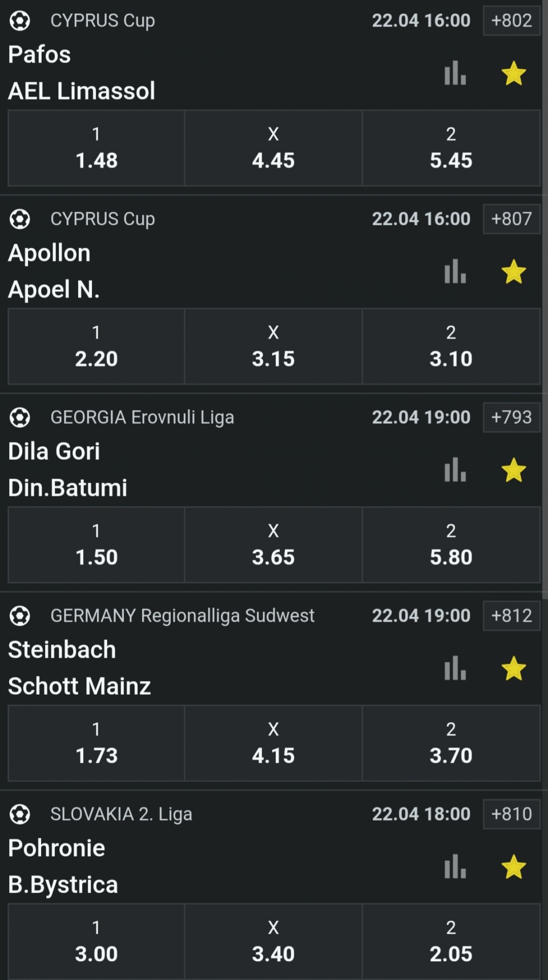Remove Dila Gori match from favorites

click(x=514, y=471)
